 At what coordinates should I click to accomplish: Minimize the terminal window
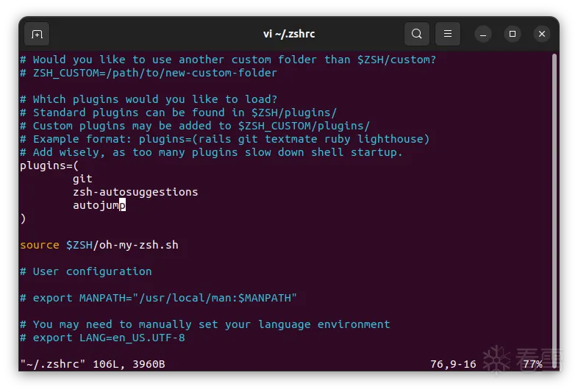point(483,34)
